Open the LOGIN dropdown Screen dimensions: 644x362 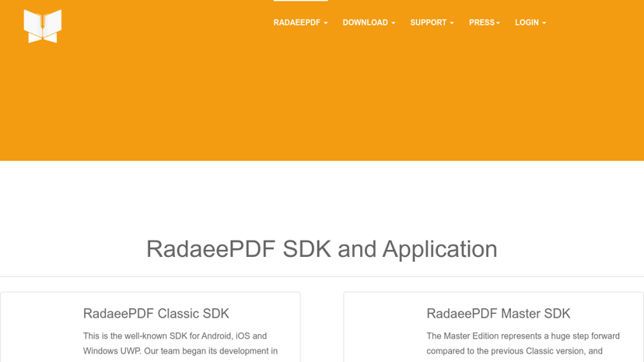[530, 23]
